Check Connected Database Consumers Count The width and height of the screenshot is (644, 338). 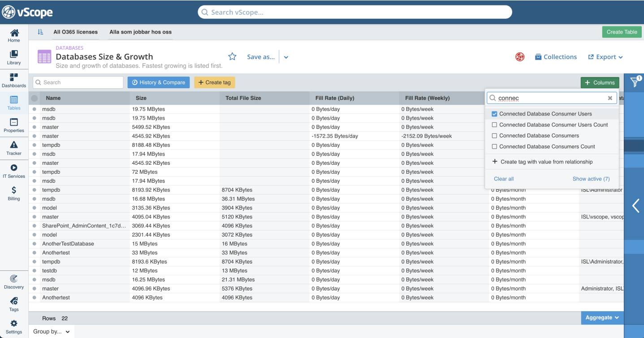[495, 146]
